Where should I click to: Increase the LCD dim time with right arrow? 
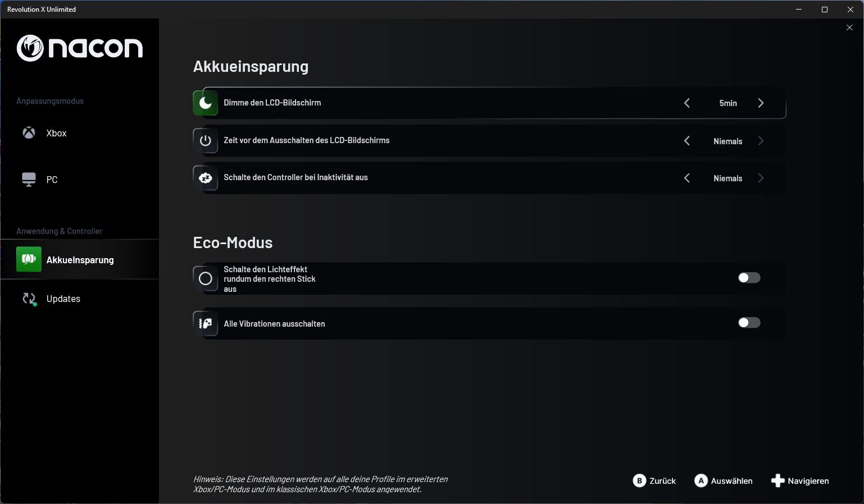click(761, 103)
